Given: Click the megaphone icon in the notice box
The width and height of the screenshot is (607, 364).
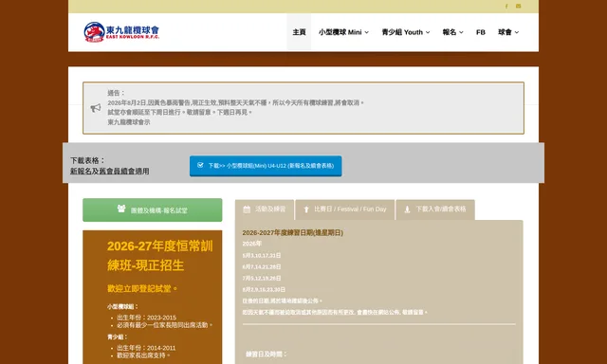Looking at the screenshot, I should [x=96, y=108].
